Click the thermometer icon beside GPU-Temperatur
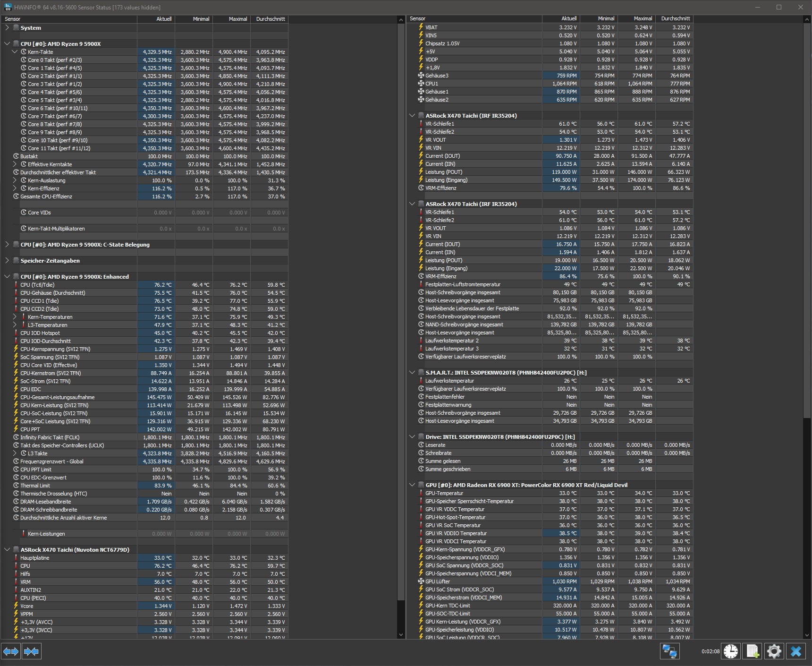The width and height of the screenshot is (812, 666). [421, 493]
